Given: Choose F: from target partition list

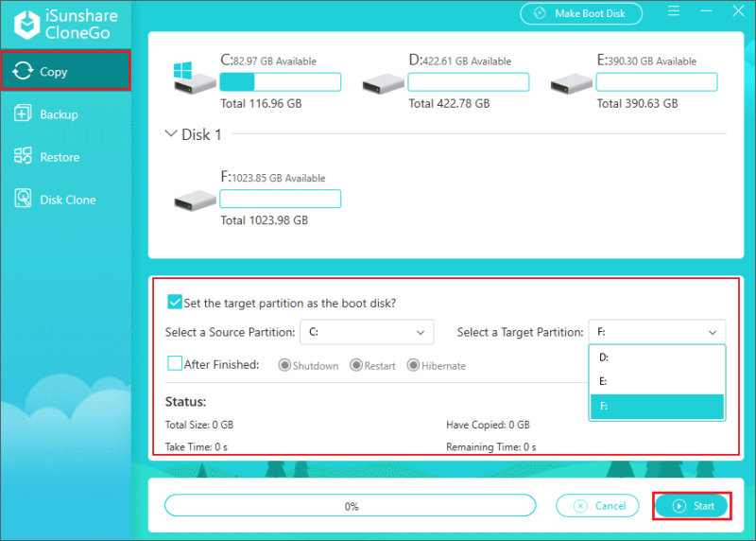Looking at the screenshot, I should click(657, 407).
